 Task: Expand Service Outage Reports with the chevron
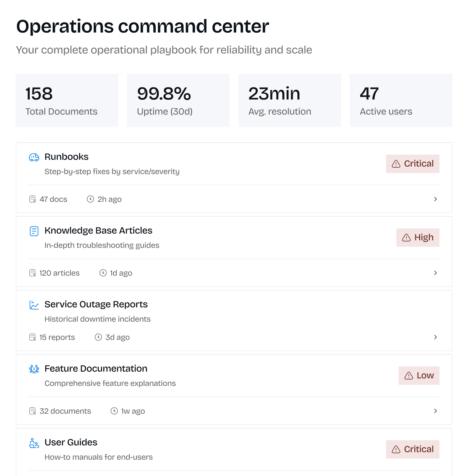click(435, 337)
